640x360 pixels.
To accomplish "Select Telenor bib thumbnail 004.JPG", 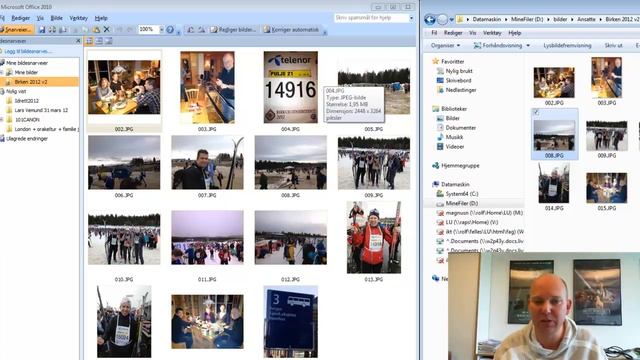I will [291, 87].
